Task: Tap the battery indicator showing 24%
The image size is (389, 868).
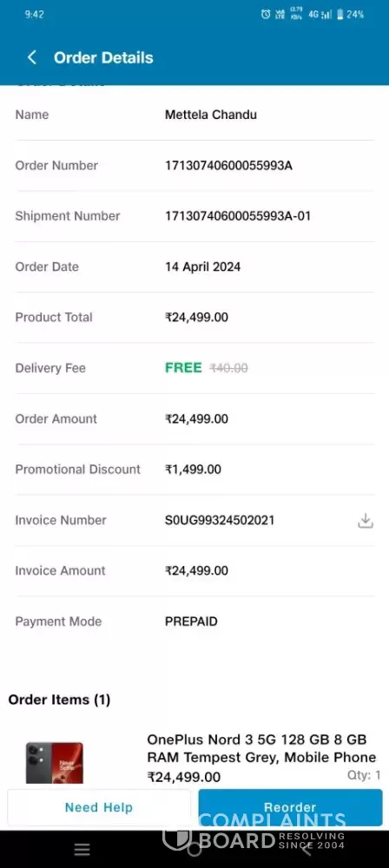Action: [351, 15]
